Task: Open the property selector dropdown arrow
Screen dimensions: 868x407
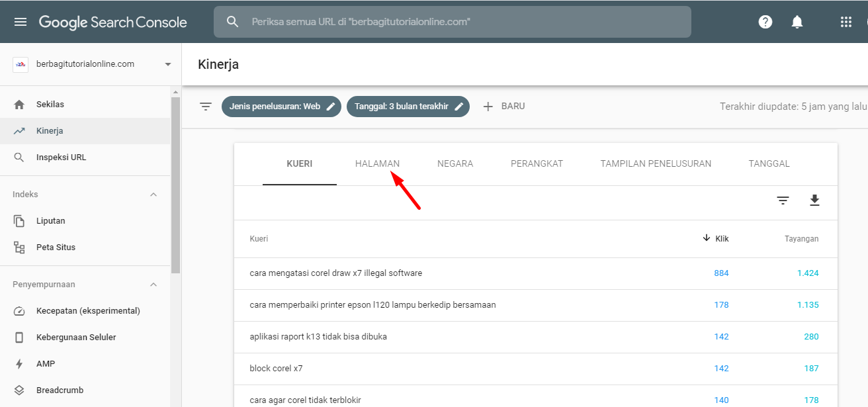Action: (168, 64)
